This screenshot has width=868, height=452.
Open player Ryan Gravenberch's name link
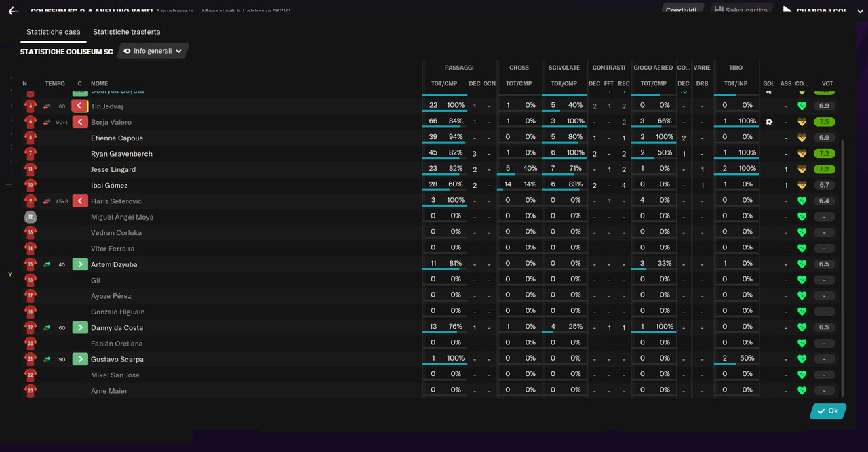point(121,154)
